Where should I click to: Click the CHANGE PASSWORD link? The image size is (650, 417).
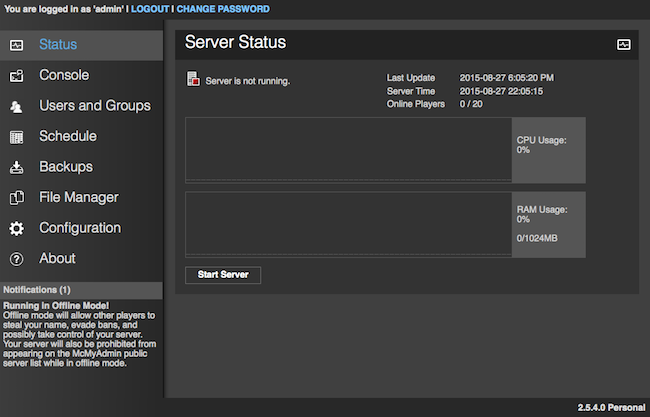(x=223, y=9)
